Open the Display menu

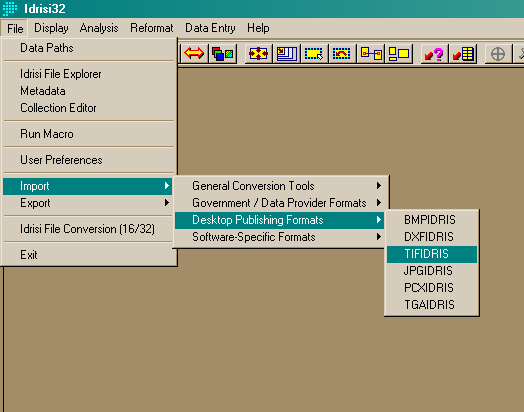(x=51, y=28)
